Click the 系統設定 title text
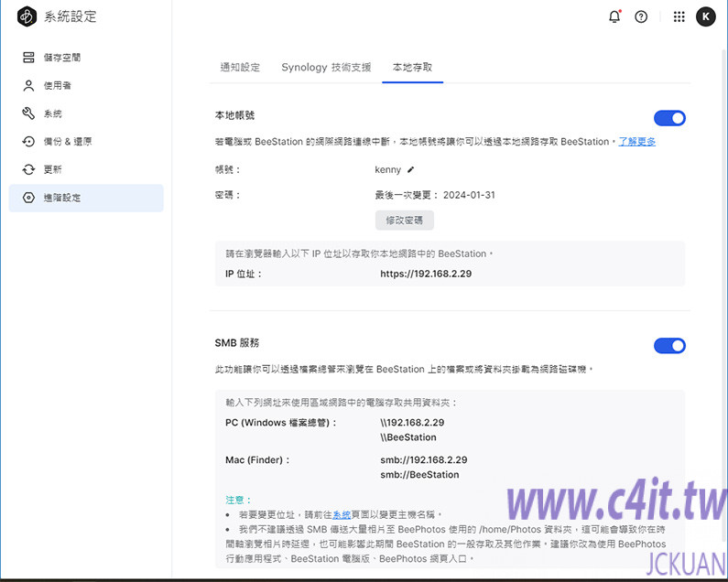Image resolution: width=728 pixels, height=582 pixels. (x=71, y=16)
